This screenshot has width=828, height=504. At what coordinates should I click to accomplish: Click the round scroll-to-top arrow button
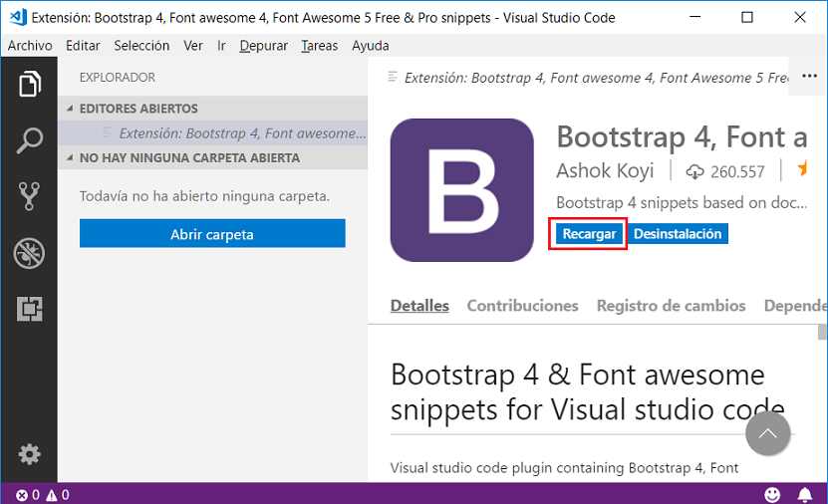tap(768, 434)
